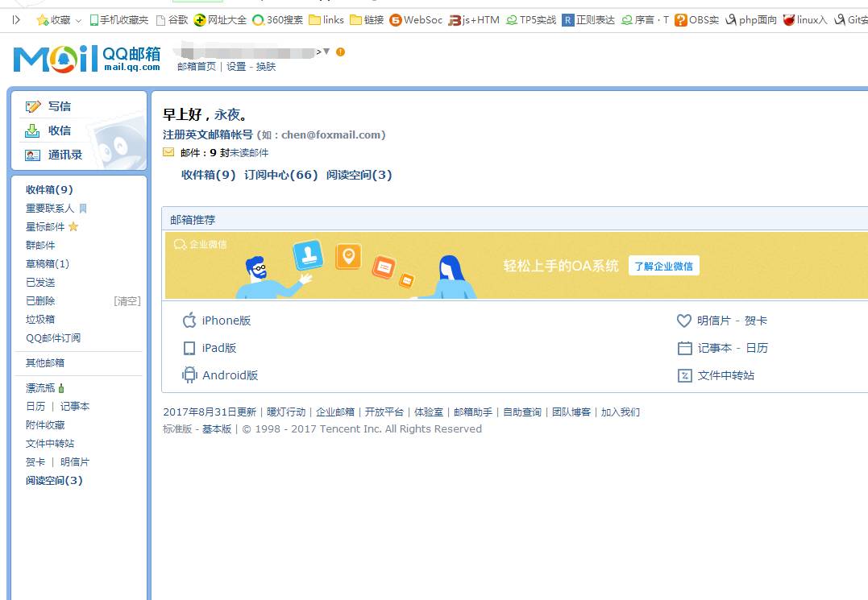
Task: Click 未读邮件 unread mail link
Action: [x=249, y=153]
